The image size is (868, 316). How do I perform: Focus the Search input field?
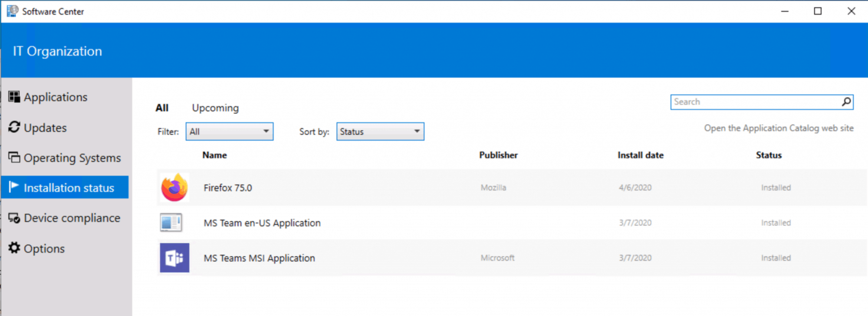click(755, 102)
